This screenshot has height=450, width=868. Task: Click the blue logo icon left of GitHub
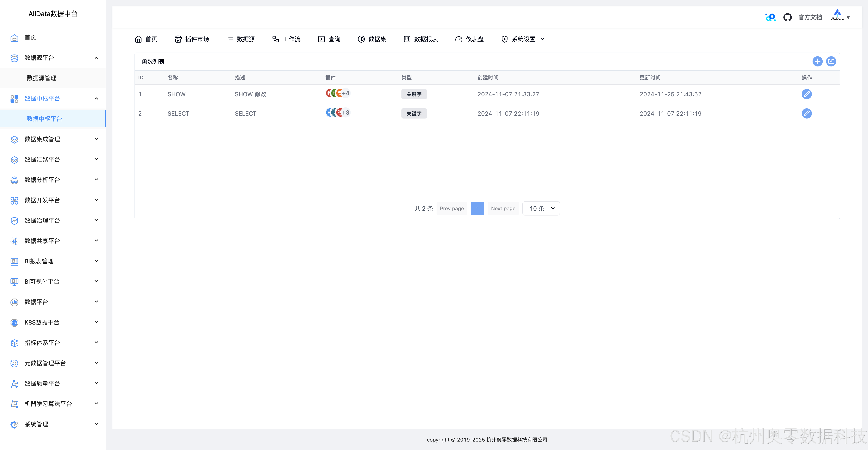tap(770, 17)
